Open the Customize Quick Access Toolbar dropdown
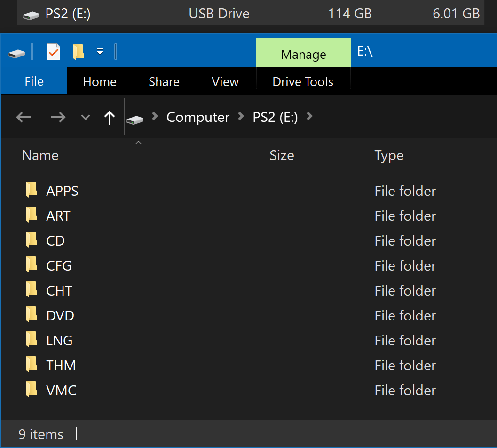497x448 pixels. (100, 52)
